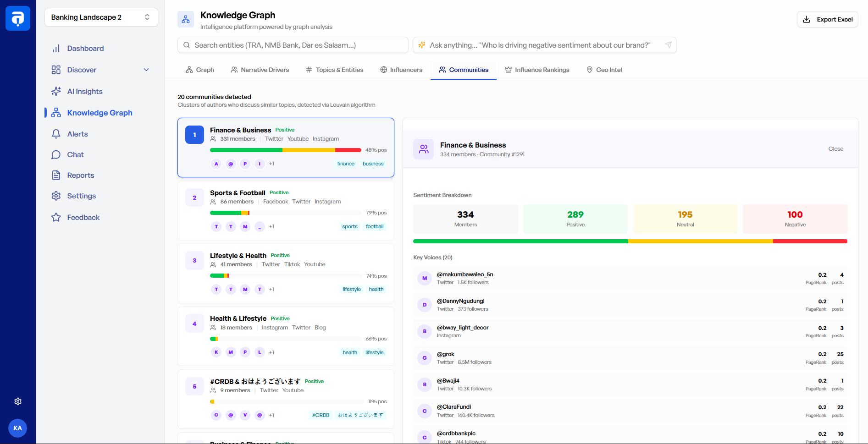Click the app logo at top left
The image size is (868, 444).
pos(18,18)
